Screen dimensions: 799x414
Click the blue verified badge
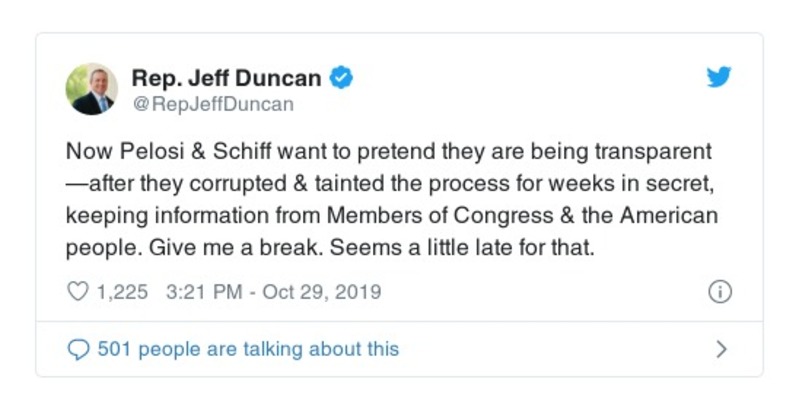click(x=341, y=77)
